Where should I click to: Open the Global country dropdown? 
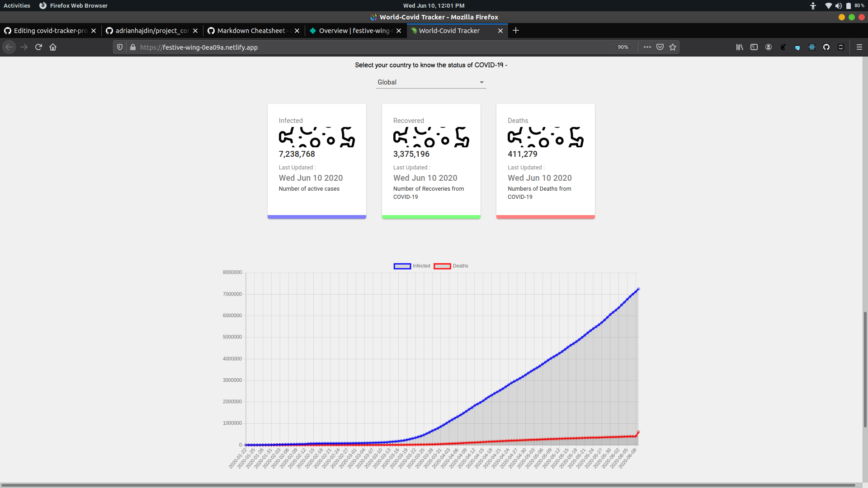431,82
